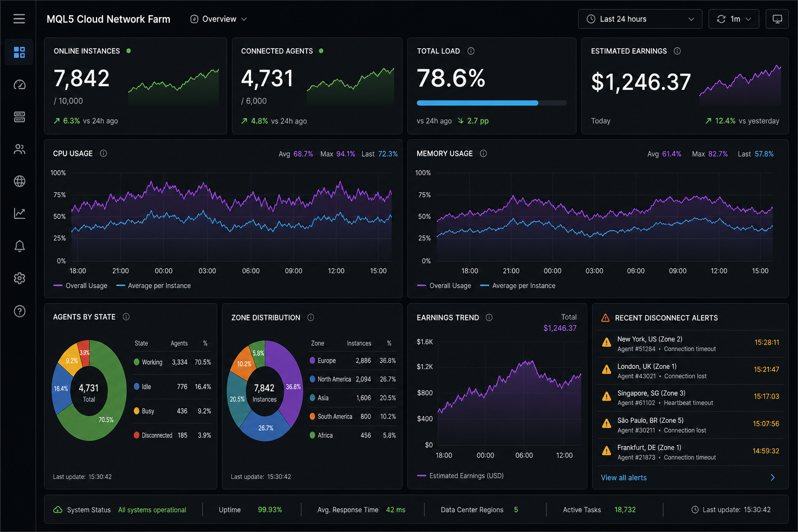This screenshot has width=798, height=532.
Task: Open the Overview view dropdown
Action: (x=219, y=19)
